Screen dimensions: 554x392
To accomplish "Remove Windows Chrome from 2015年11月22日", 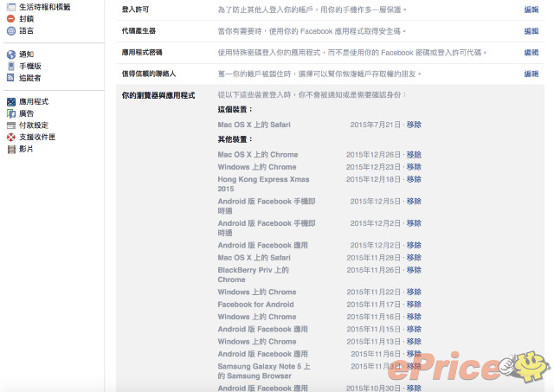I will tap(414, 292).
